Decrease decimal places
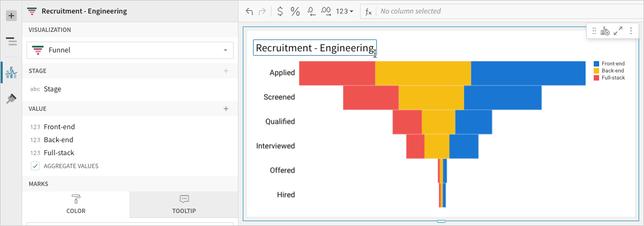Screen dimensions: 644x226 (x=311, y=11)
